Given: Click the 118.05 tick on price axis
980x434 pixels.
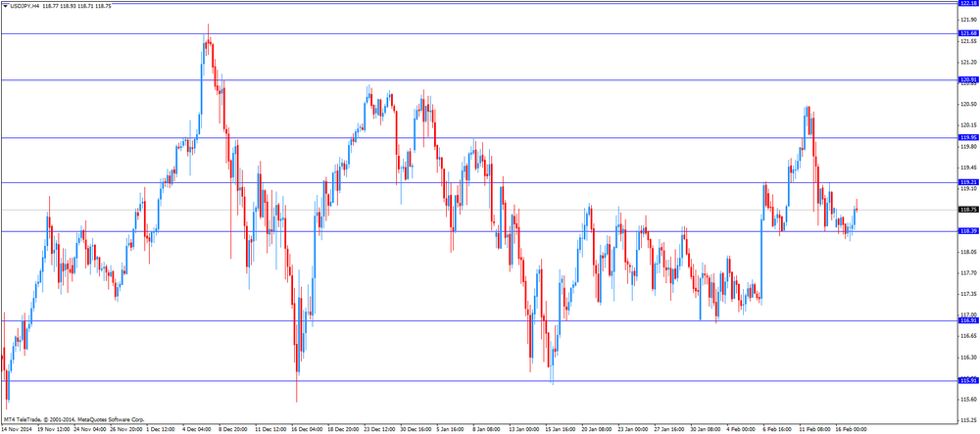Looking at the screenshot, I should click(969, 252).
